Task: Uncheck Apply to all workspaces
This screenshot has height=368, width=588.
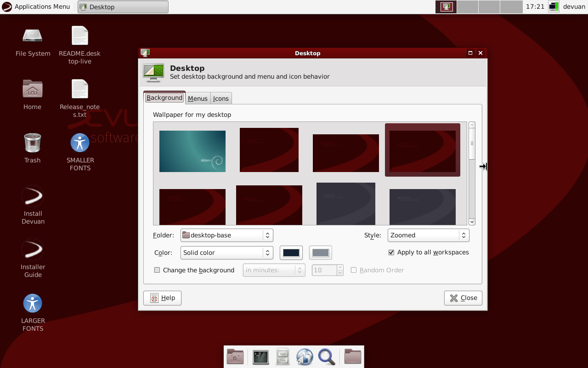Action: pyautogui.click(x=391, y=252)
